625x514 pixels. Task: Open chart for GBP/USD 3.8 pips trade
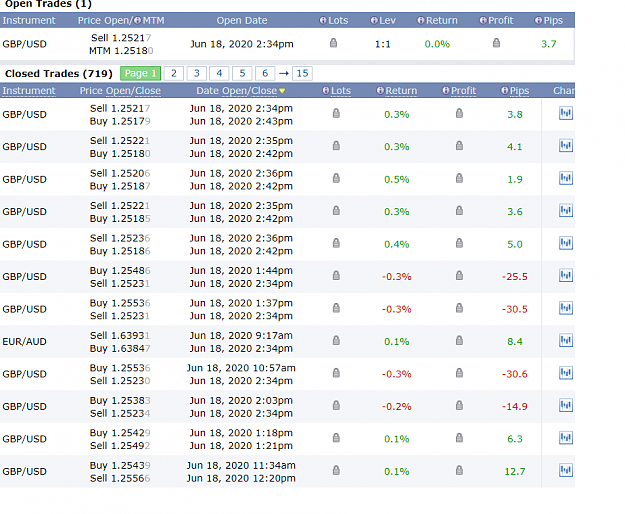click(566, 114)
